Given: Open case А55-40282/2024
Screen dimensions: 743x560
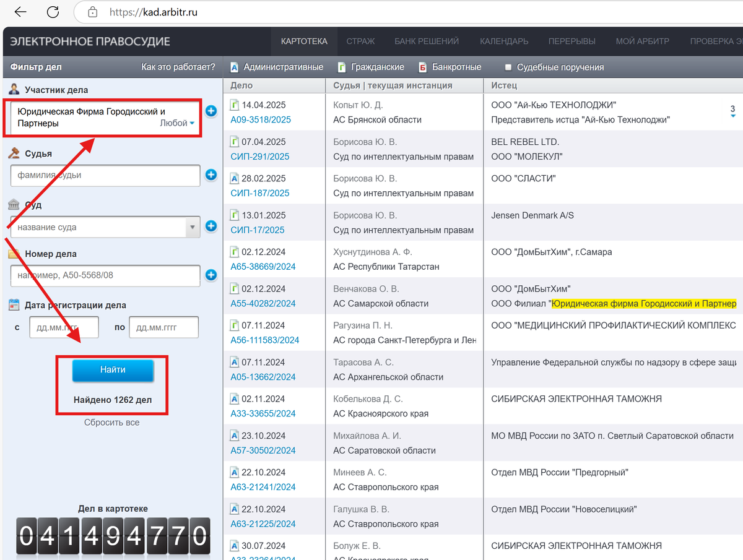Looking at the screenshot, I should coord(263,303).
